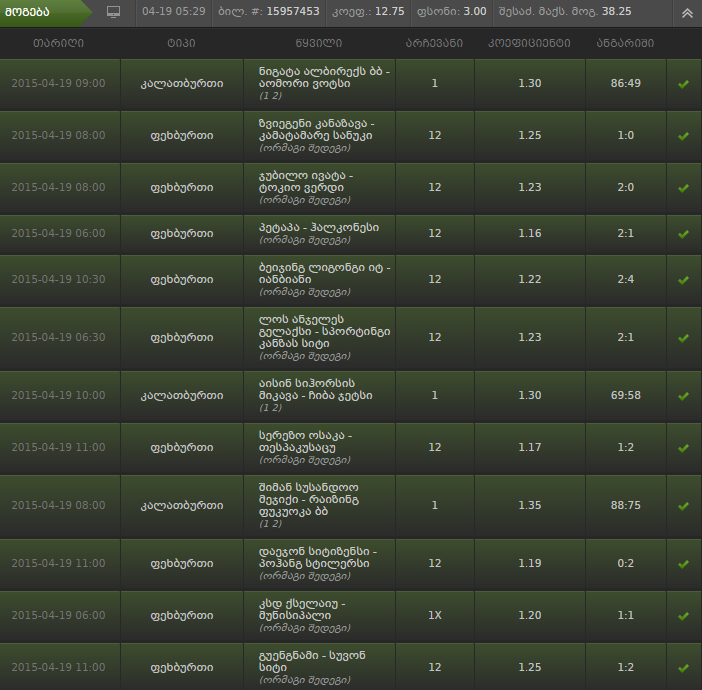Select the ლოს ანჯელეს გელაქსი - სპორტინგი match
Image resolution: width=702 pixels, height=690 pixels.
pyautogui.click(x=324, y=332)
